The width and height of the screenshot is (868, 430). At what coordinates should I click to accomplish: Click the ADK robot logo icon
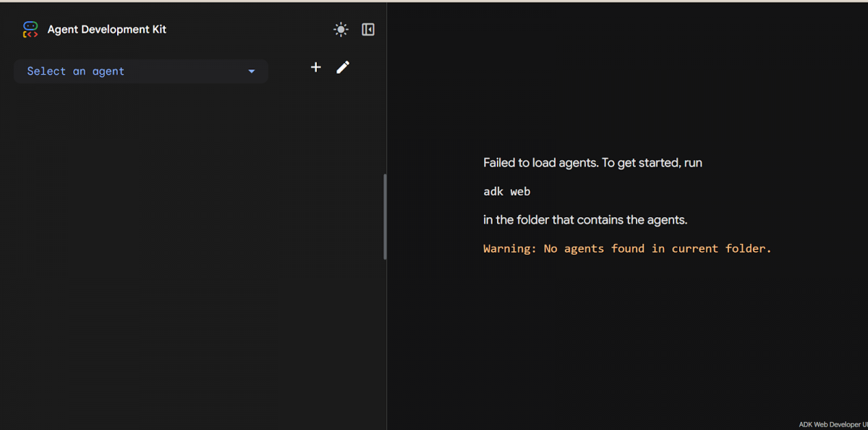[x=30, y=29]
